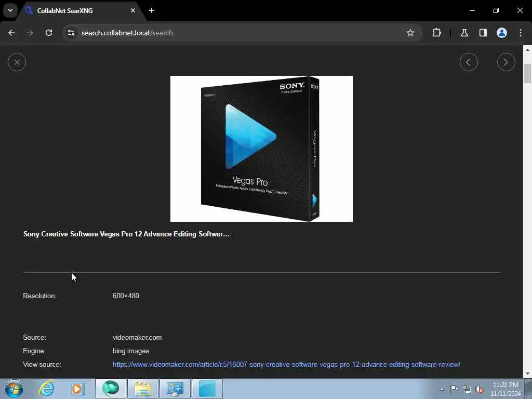
Task: Close the CollabNet SearXNG tab
Action: click(133, 10)
